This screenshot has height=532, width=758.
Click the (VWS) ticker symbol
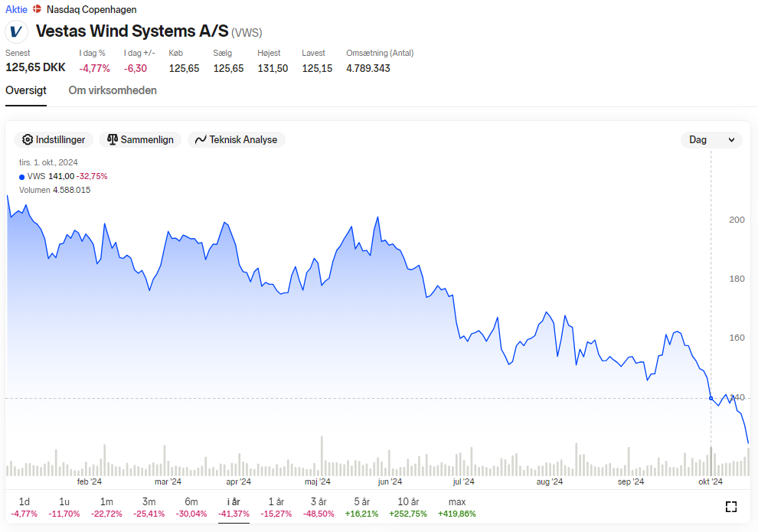[x=247, y=33]
